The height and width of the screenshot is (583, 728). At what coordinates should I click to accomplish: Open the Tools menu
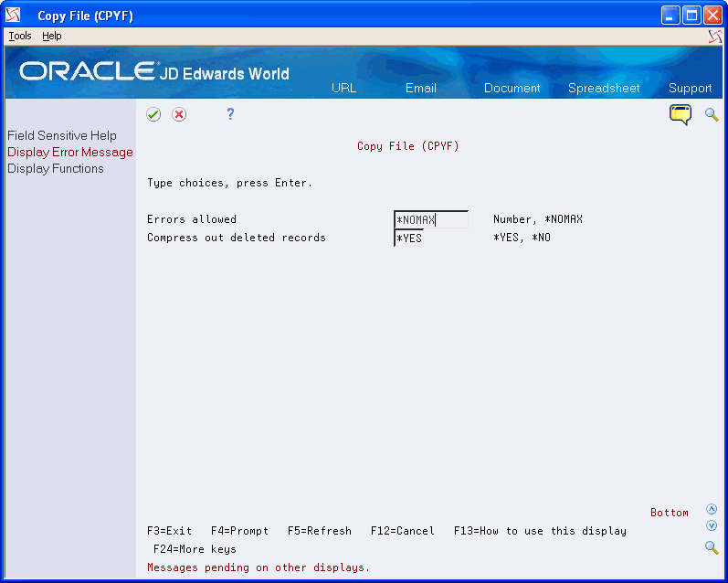pos(20,36)
